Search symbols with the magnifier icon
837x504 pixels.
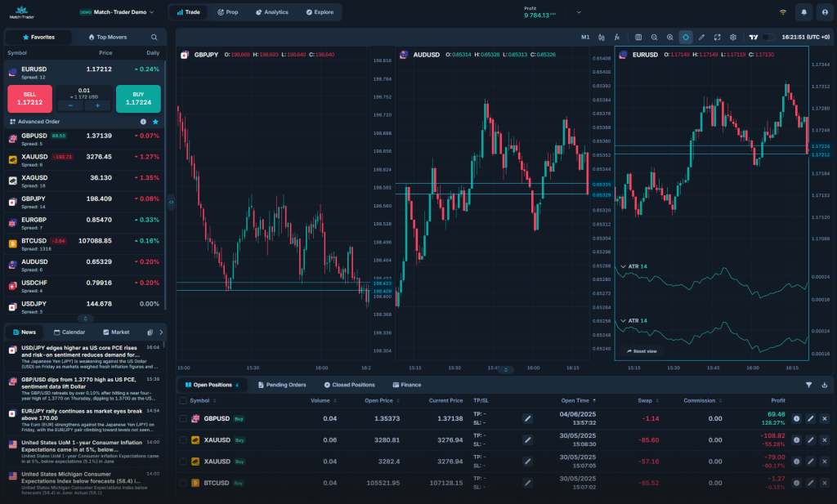click(154, 38)
